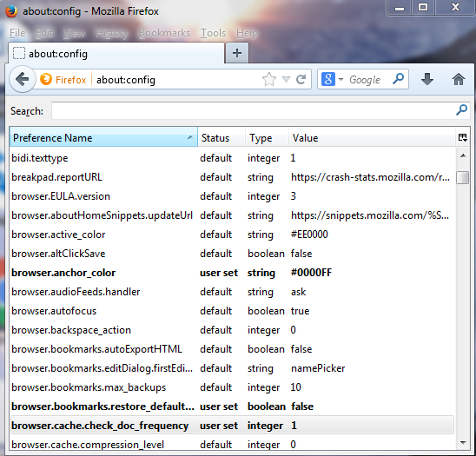Open the Edit menu
476x456 pixels.
(x=44, y=33)
